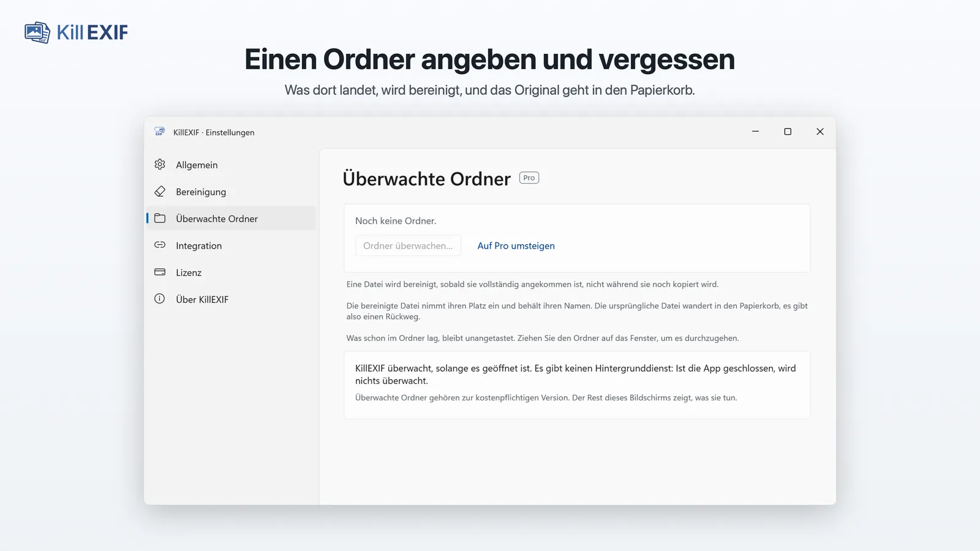Click the Pro badge next to heading

pos(529,178)
